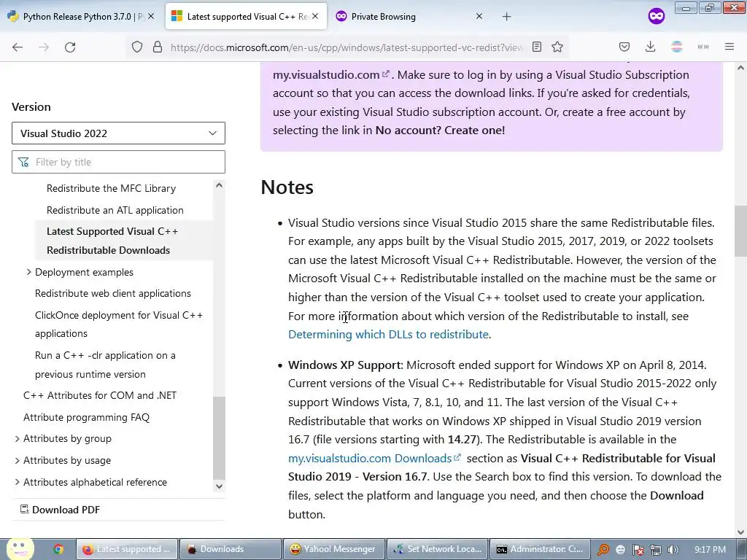
Task: Click the orange magnifier tray icon
Action: coord(603,550)
